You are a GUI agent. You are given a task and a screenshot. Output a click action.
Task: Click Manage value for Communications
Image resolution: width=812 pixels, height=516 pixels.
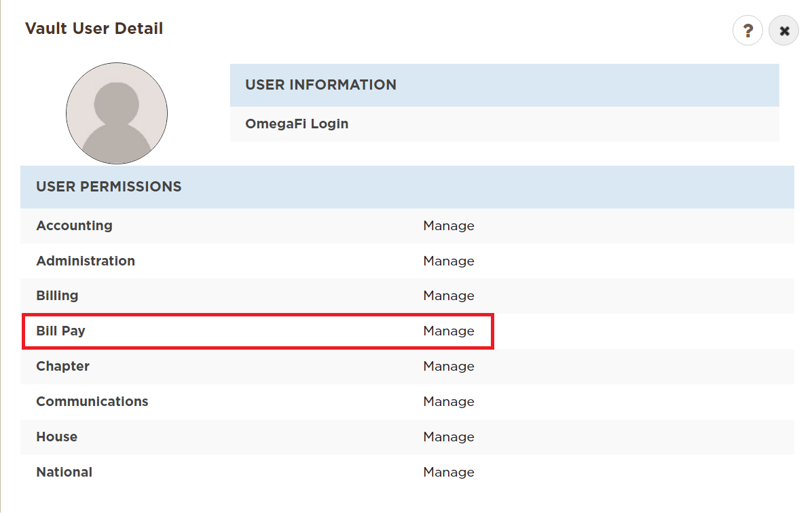click(449, 401)
